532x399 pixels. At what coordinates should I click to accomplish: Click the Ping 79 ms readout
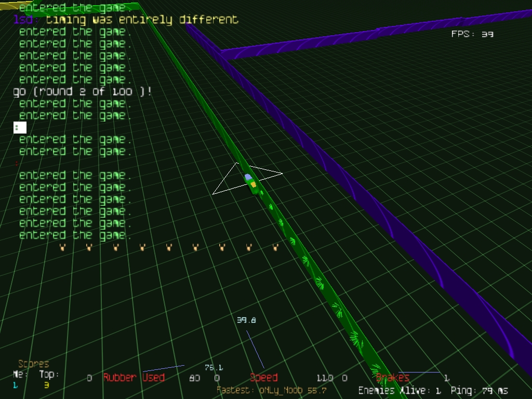[479, 391]
